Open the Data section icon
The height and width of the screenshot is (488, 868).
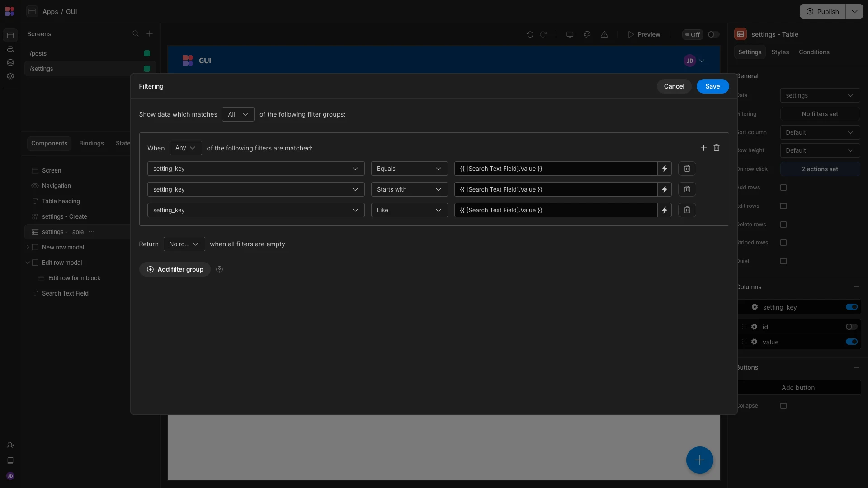coord(10,62)
